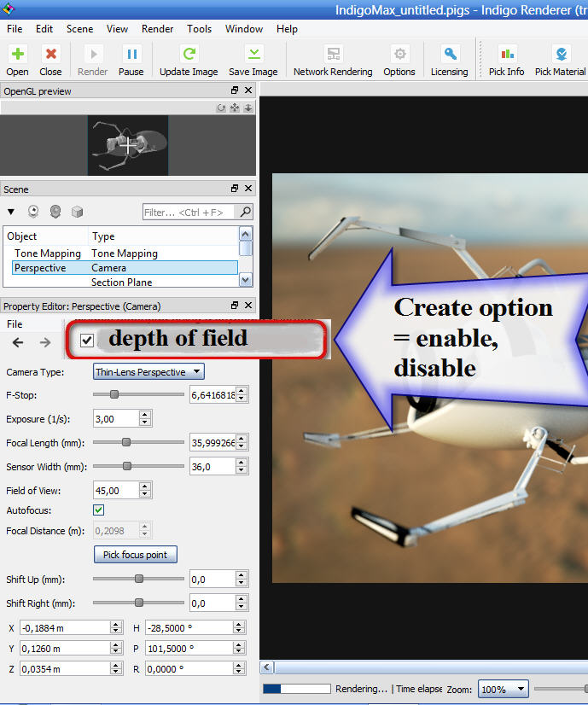This screenshot has height=705, width=588.
Task: Click the Open scene toolbar icon
Action: (17, 54)
